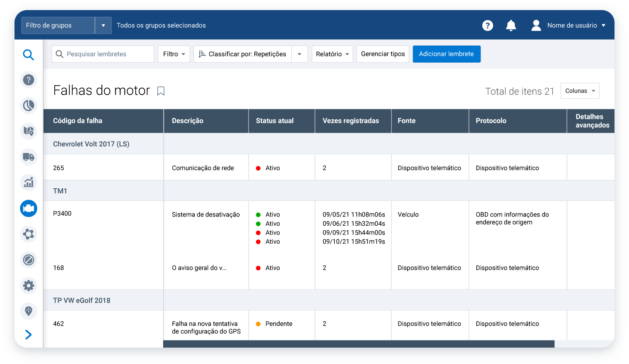The height and width of the screenshot is (364, 629).
Task: Click the search magnifier icon in sidebar
Action: click(28, 54)
